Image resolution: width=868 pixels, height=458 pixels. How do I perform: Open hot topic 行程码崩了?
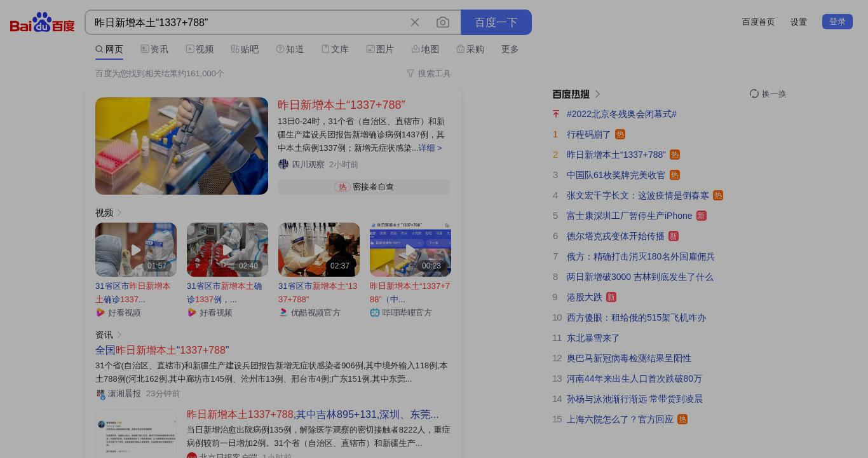588,134
